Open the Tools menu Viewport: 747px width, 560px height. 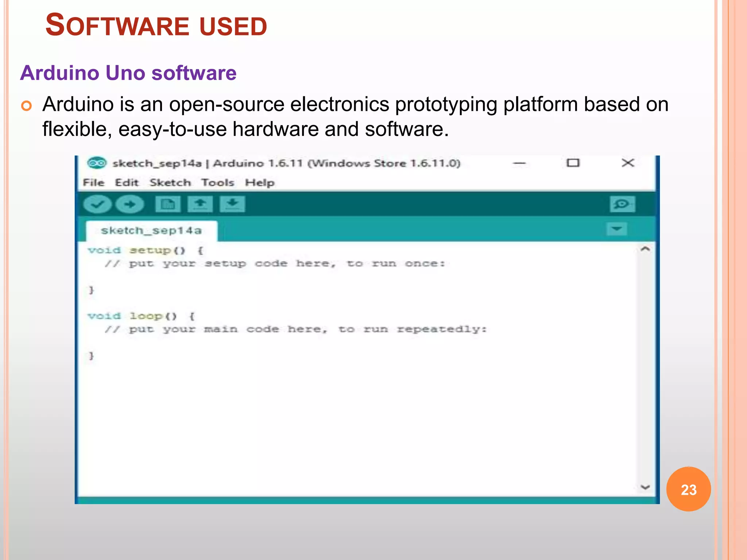click(218, 182)
